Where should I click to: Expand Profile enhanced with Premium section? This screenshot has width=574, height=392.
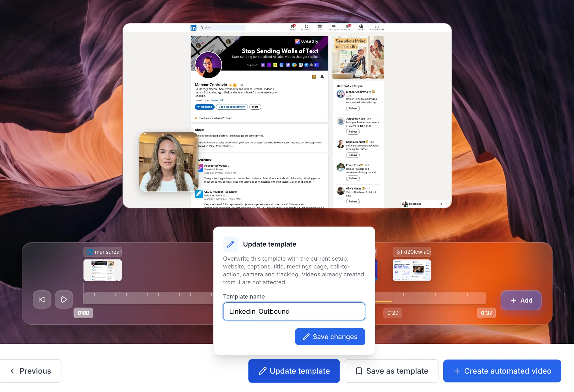click(x=259, y=118)
